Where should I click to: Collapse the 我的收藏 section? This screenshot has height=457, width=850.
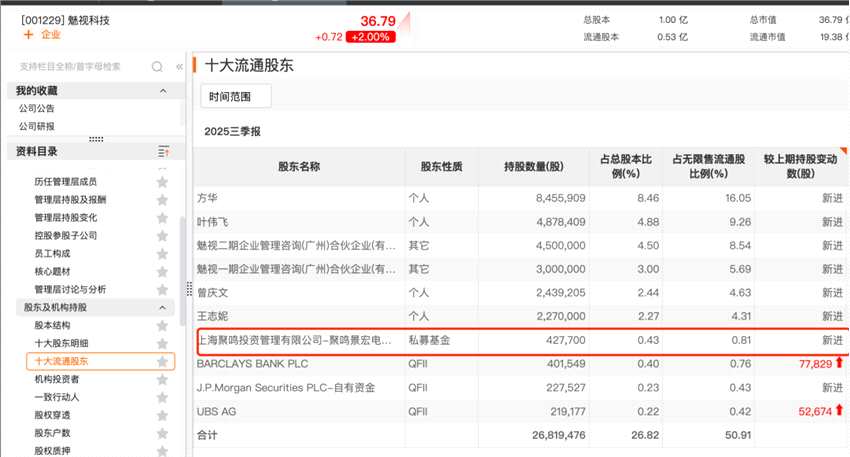(163, 91)
